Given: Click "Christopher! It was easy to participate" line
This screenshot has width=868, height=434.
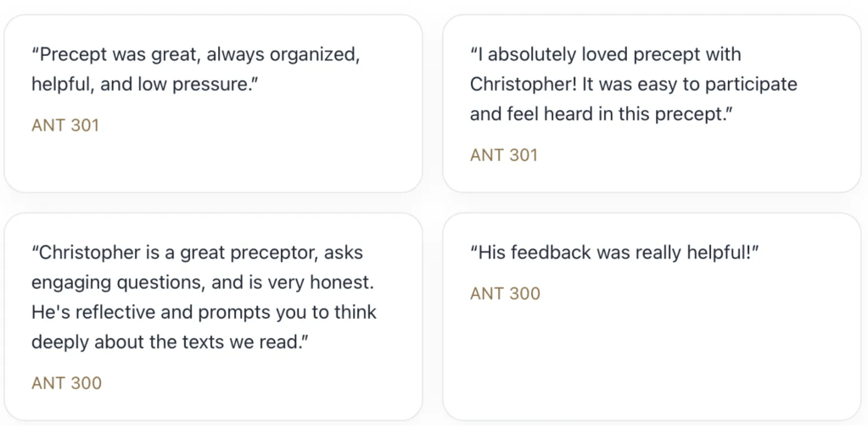Looking at the screenshot, I should point(633,85).
